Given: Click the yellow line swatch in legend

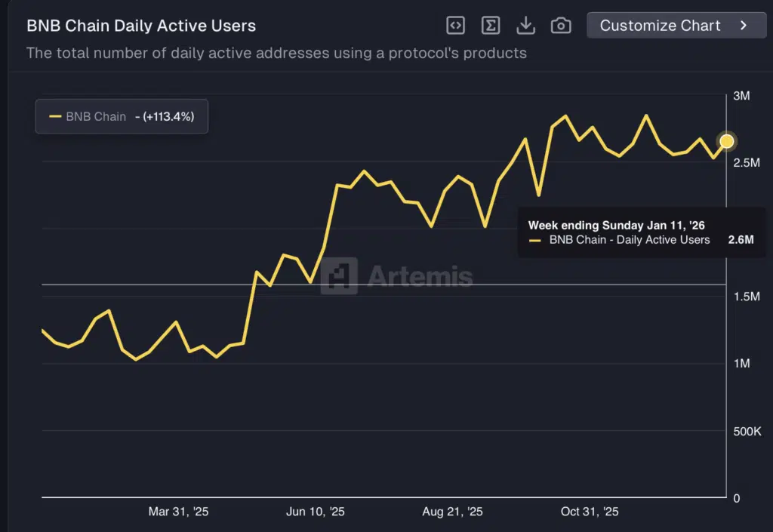Looking at the screenshot, I should (55, 116).
